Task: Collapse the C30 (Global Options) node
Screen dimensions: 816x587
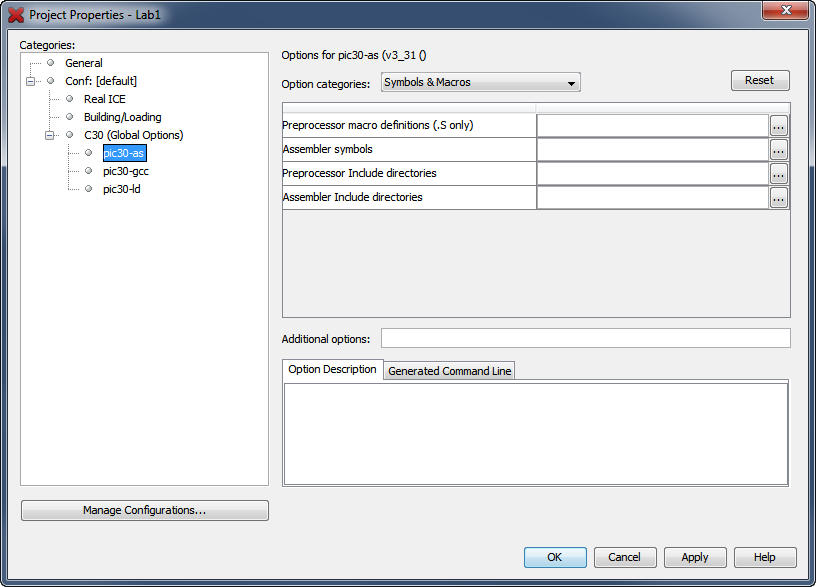Action: 49,135
